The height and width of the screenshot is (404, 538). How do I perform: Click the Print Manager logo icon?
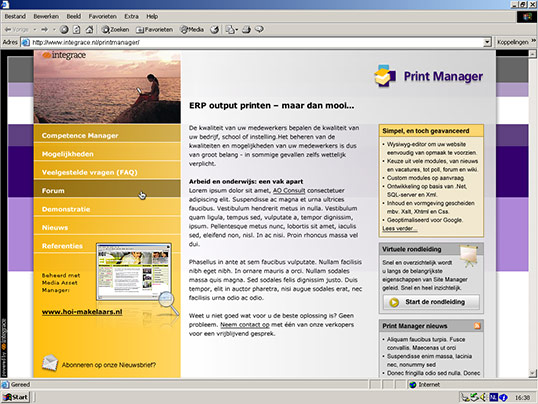coord(385,76)
